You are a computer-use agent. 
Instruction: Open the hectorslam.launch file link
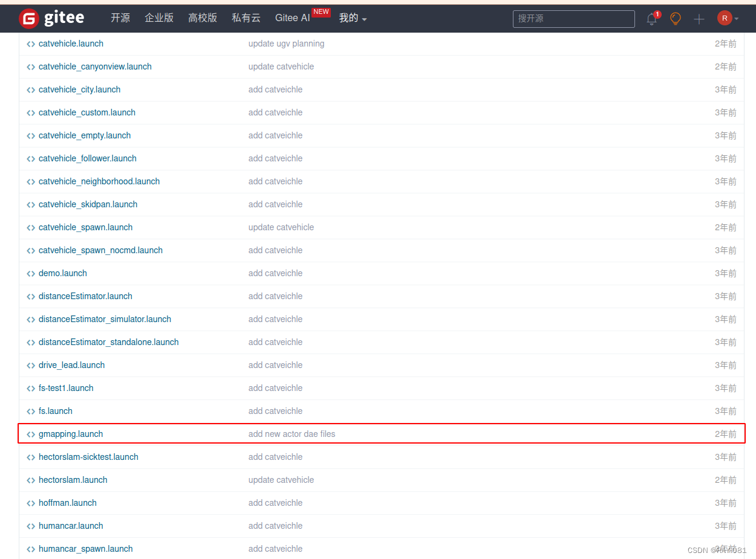coord(73,480)
